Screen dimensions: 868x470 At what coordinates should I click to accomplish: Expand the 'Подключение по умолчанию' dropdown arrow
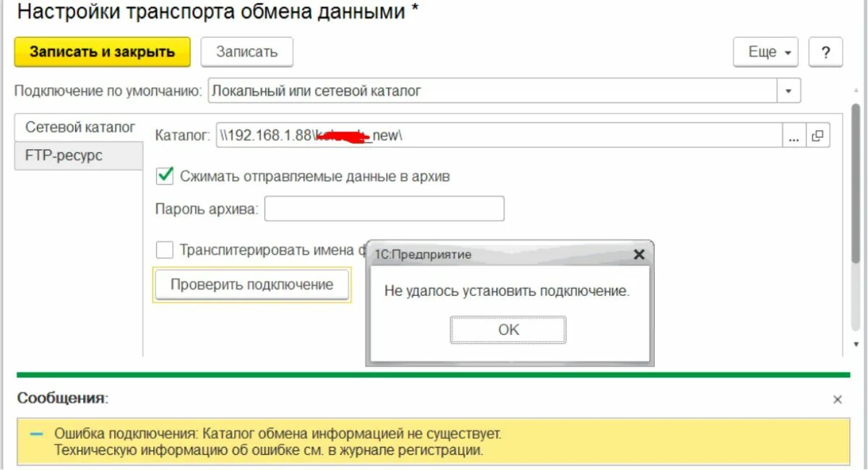[x=788, y=91]
